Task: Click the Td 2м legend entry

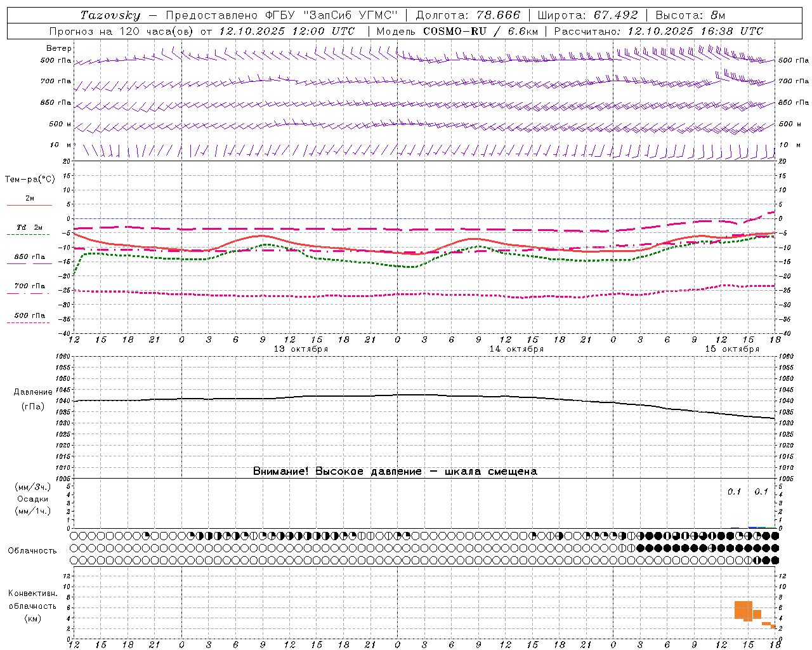Action: click(30, 227)
